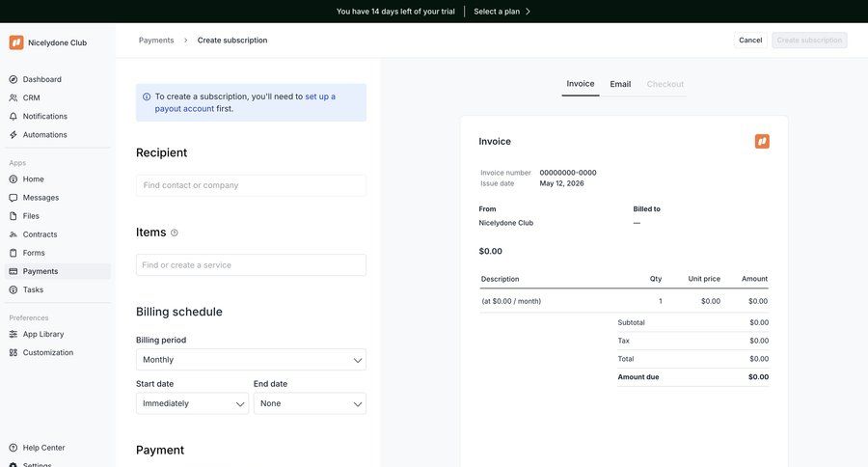Open Forms in the sidebar
The height and width of the screenshot is (467, 868).
[58, 253]
